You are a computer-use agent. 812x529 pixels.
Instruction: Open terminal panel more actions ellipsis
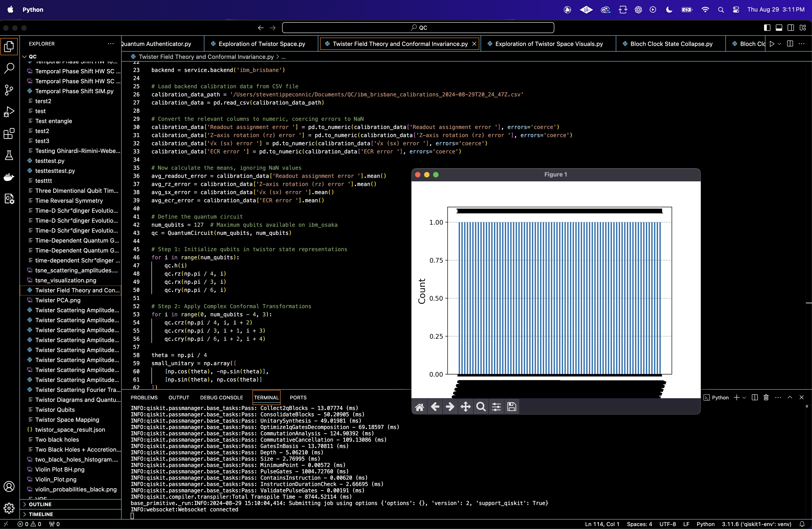click(778, 398)
